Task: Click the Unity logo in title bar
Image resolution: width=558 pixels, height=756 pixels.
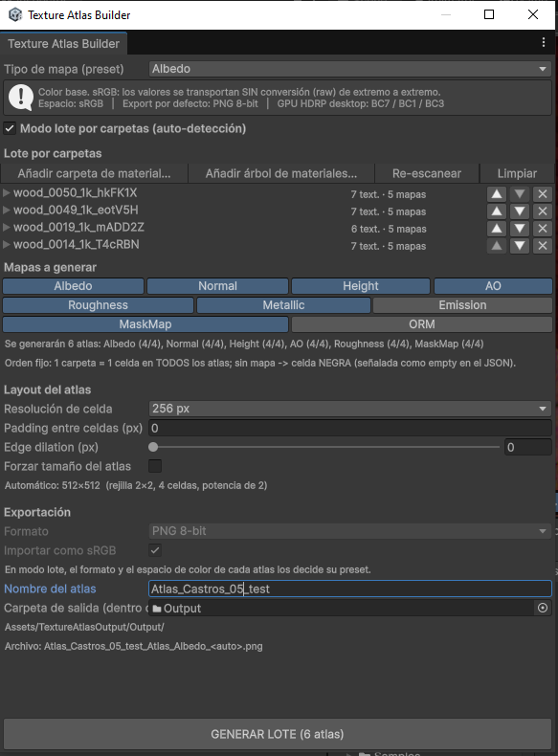Action: click(15, 14)
